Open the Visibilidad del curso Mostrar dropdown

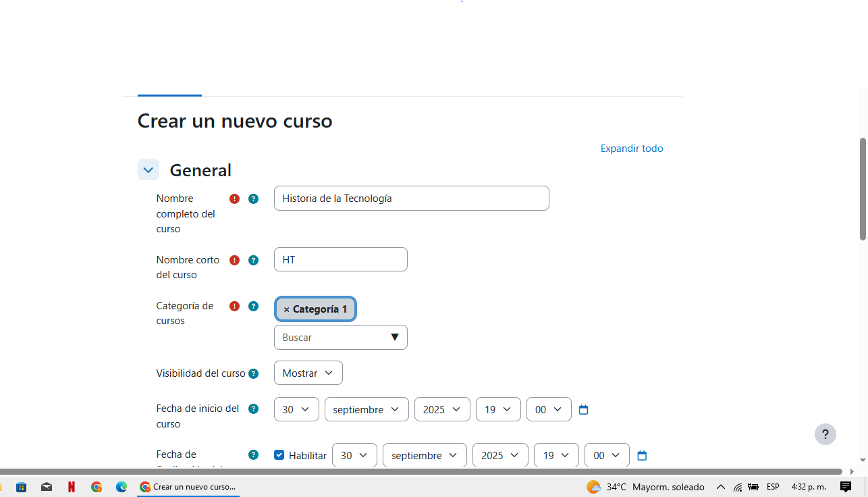(x=308, y=373)
